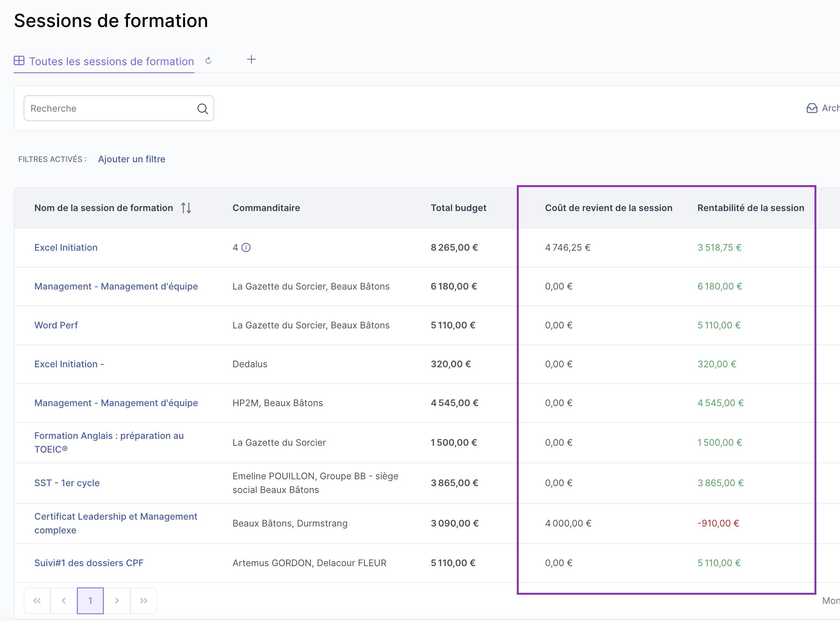Image resolution: width=840 pixels, height=621 pixels.
Task: Focus the Recherche search field
Action: (111, 109)
